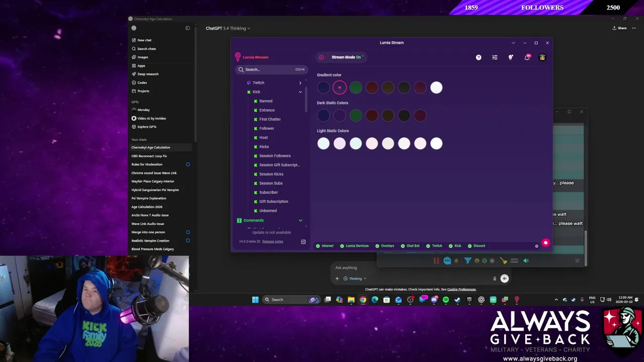Open the Thinking dropdown in message box
Image resolution: width=644 pixels, height=362 pixels.
tap(355, 279)
